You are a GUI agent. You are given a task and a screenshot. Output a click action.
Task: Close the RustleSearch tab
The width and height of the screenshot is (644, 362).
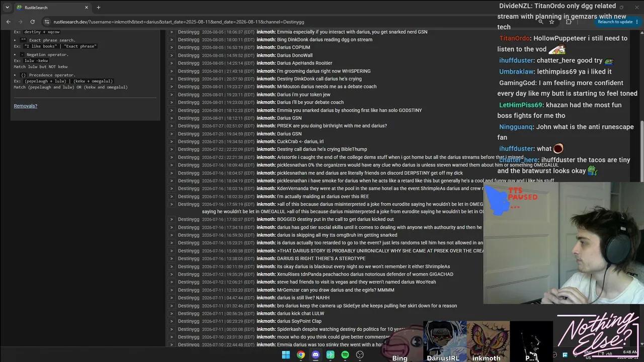(x=87, y=8)
